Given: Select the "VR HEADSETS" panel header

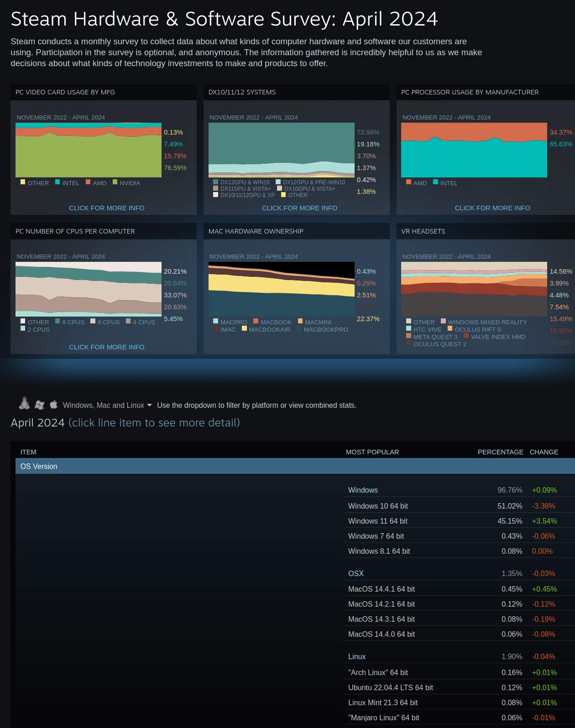Looking at the screenshot, I should coord(486,231).
